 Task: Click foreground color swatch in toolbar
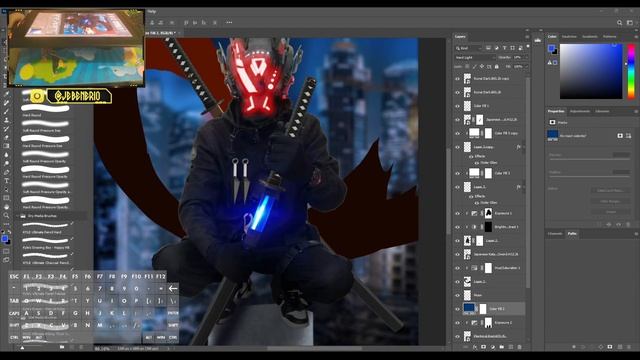coord(4,239)
